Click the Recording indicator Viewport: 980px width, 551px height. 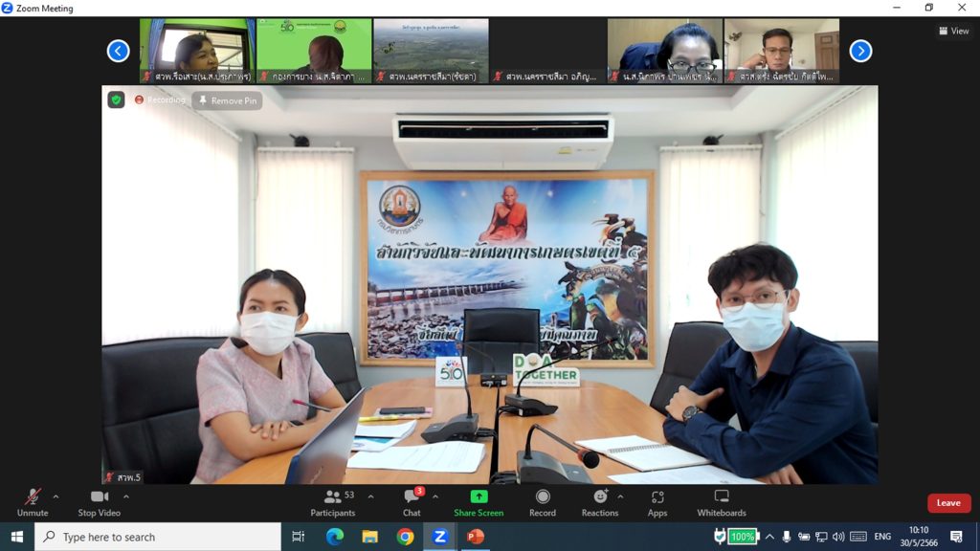coord(160,99)
